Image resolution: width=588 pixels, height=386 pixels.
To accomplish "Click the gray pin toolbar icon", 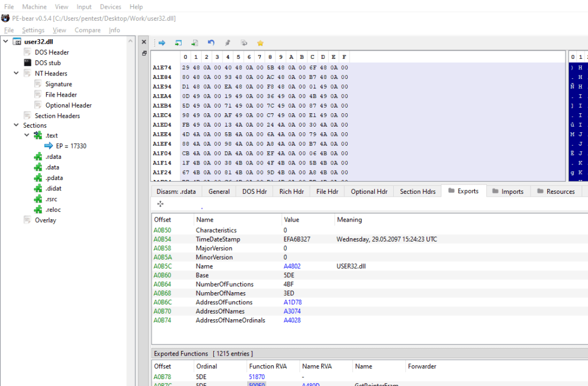I will point(228,43).
